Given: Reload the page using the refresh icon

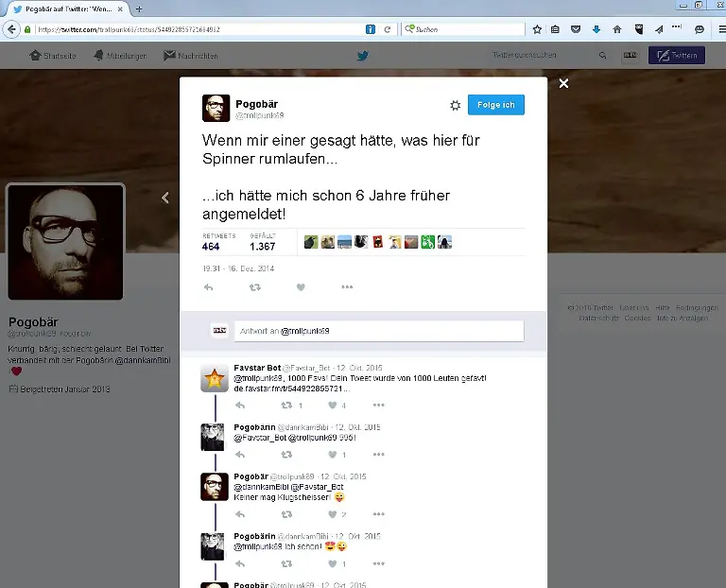Looking at the screenshot, I should 388,29.
